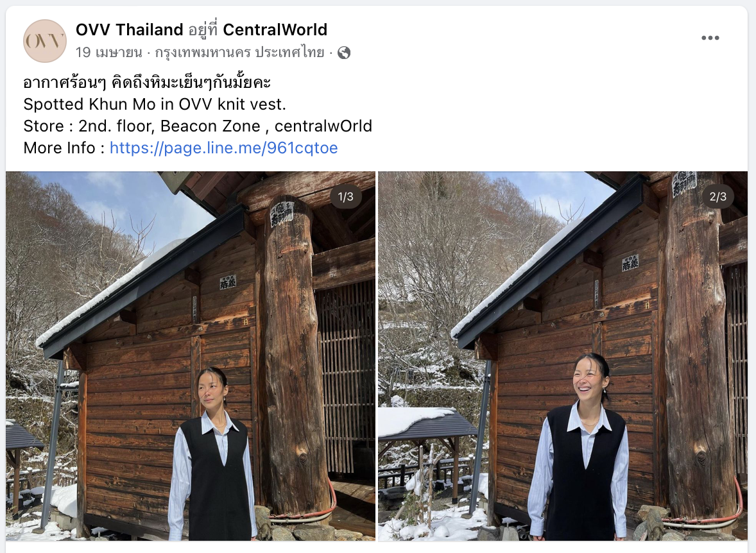Open the OVV Thailand page name link
This screenshot has width=756, height=553.
point(129,30)
